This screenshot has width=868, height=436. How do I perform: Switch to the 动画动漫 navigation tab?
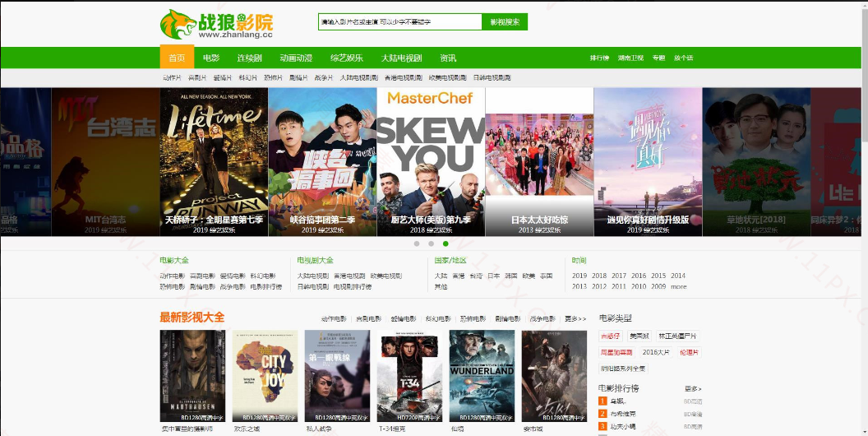[x=296, y=58]
